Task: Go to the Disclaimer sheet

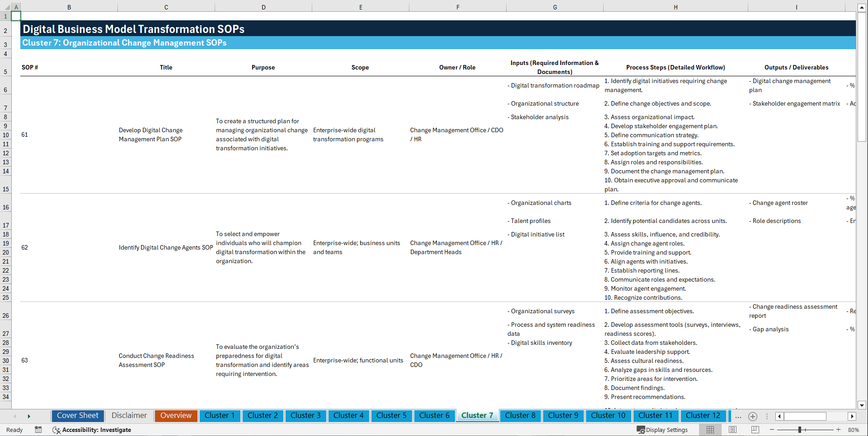Action: 129,416
